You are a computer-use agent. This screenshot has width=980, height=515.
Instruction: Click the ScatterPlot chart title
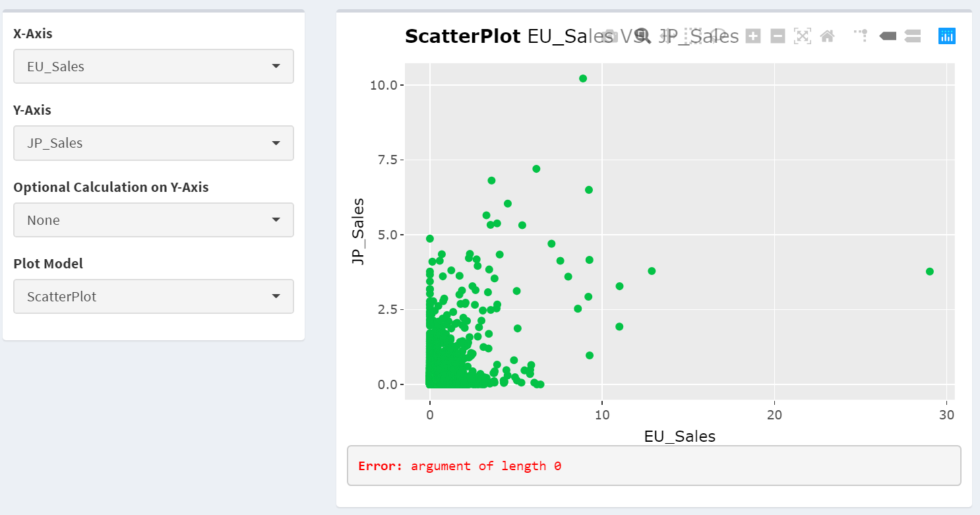[462, 36]
